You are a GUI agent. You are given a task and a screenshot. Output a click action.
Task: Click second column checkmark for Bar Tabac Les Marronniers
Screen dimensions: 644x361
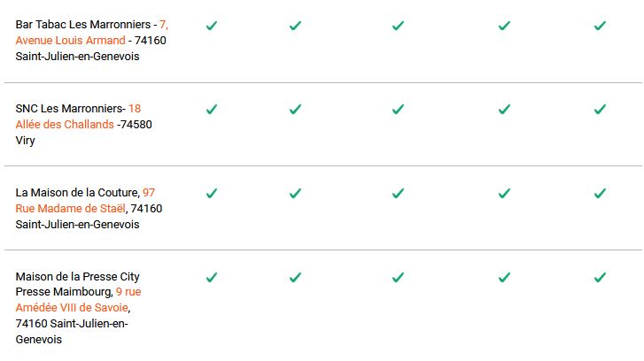pos(295,26)
